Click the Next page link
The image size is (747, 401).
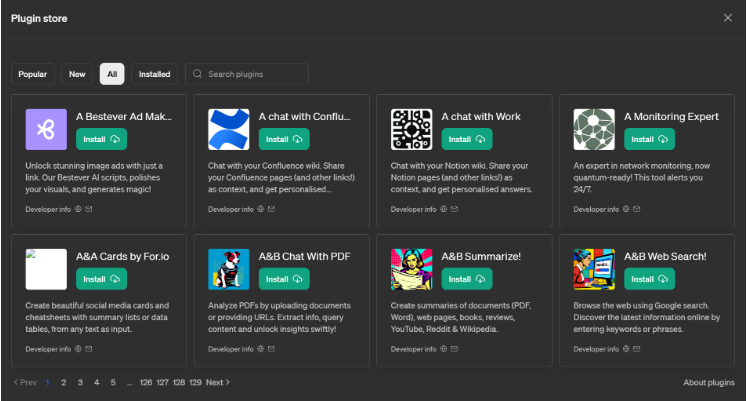[217, 382]
